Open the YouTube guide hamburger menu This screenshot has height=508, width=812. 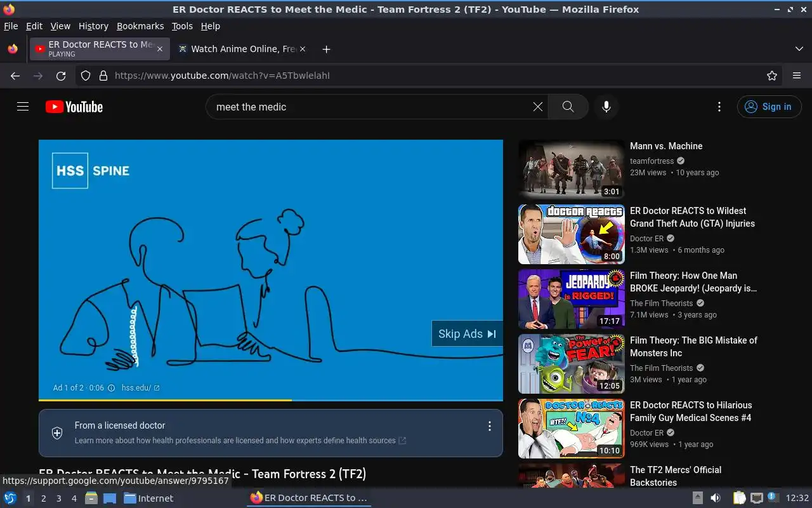point(23,107)
